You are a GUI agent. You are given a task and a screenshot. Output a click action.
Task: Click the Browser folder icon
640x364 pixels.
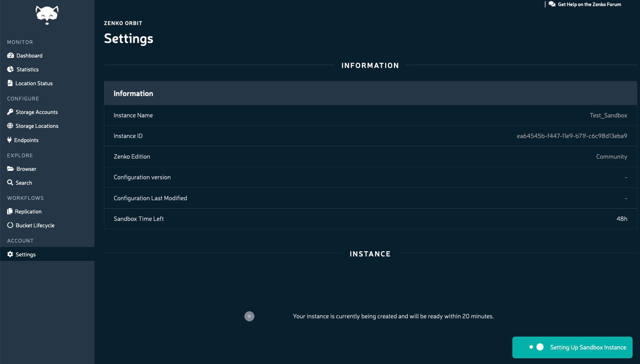click(x=10, y=169)
